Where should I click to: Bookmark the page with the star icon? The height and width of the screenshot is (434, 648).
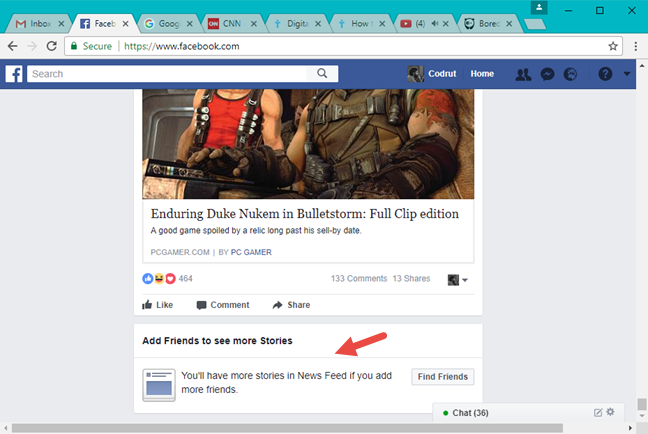click(x=613, y=46)
